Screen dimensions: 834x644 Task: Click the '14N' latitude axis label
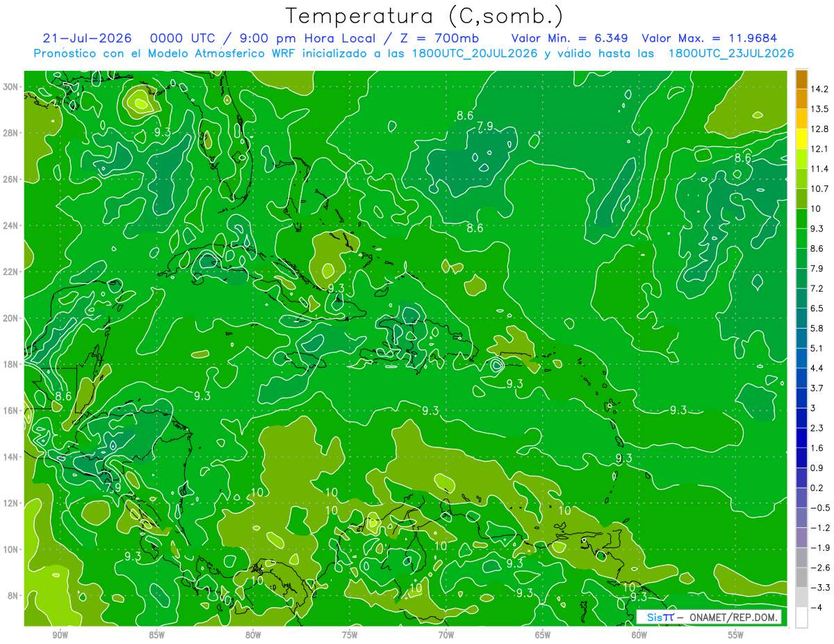[12, 457]
